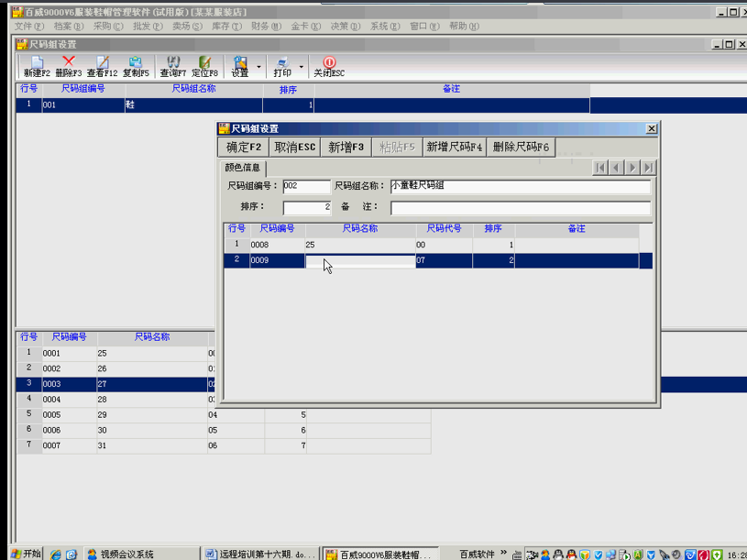Open the Windows 开始 start button
This screenshot has height=560, width=747.
[25, 554]
